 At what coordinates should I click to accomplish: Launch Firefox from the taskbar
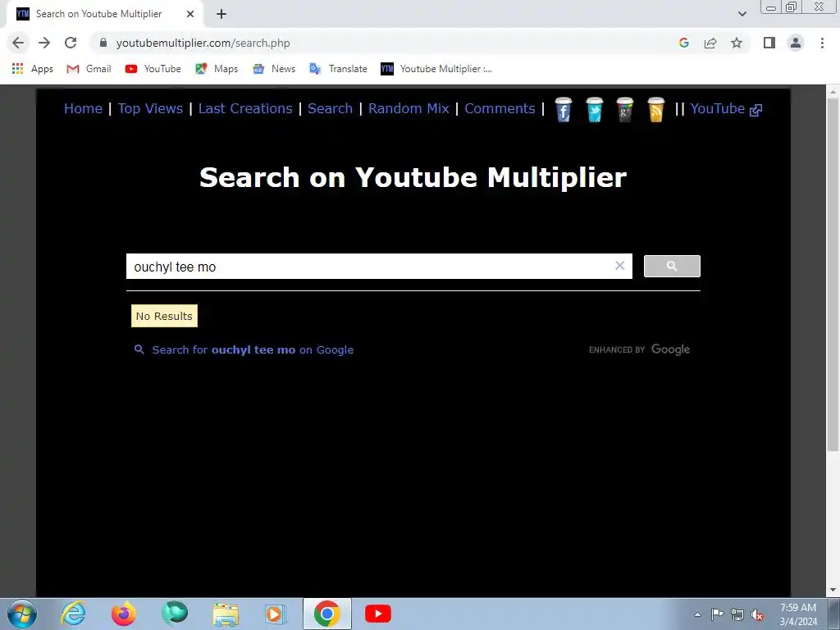coord(124,614)
